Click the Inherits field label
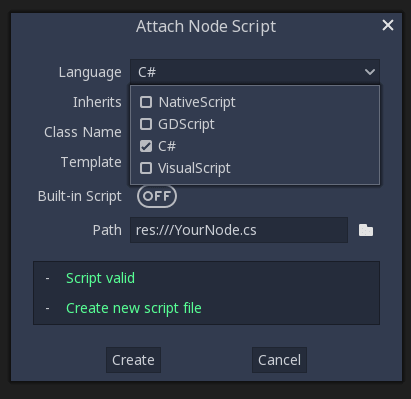 pyautogui.click(x=97, y=102)
